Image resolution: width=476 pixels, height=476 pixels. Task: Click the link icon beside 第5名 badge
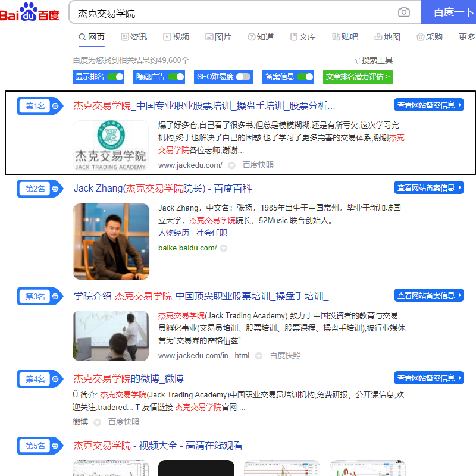pyautogui.click(x=55, y=446)
